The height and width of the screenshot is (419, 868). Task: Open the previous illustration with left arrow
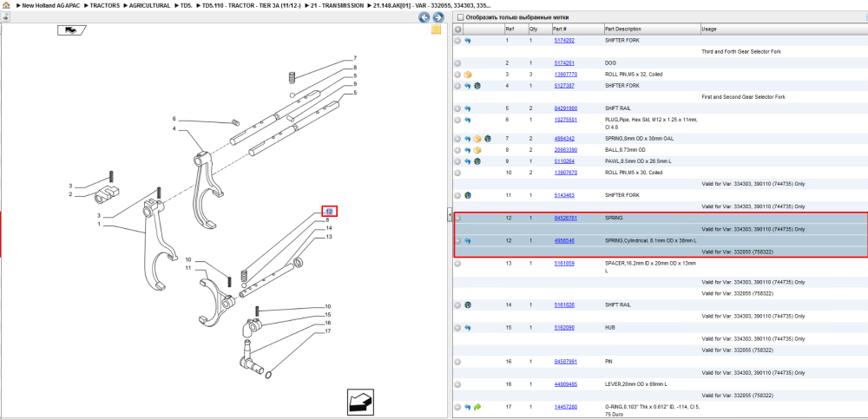[x=424, y=17]
